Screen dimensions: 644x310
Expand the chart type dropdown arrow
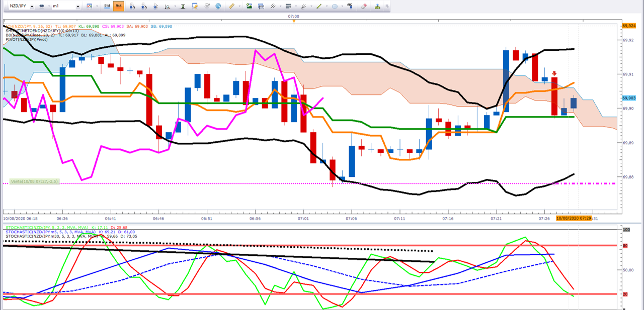tap(97, 6)
